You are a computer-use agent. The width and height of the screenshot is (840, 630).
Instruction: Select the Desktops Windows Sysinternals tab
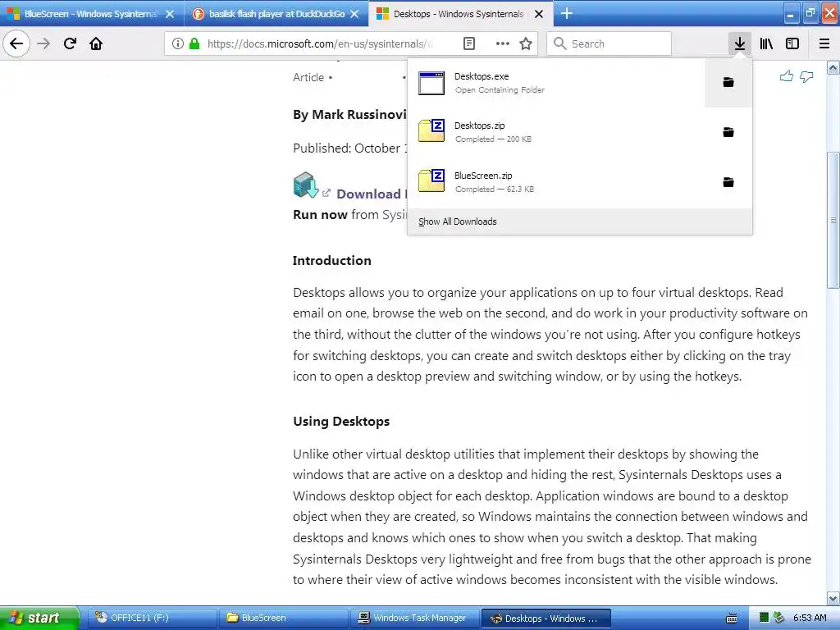tap(461, 13)
